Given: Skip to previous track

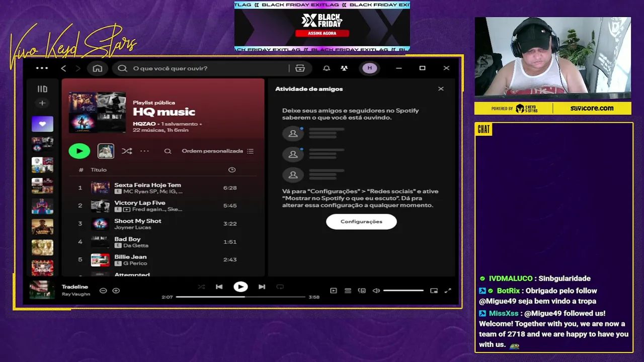Looking at the screenshot, I should 219,287.
